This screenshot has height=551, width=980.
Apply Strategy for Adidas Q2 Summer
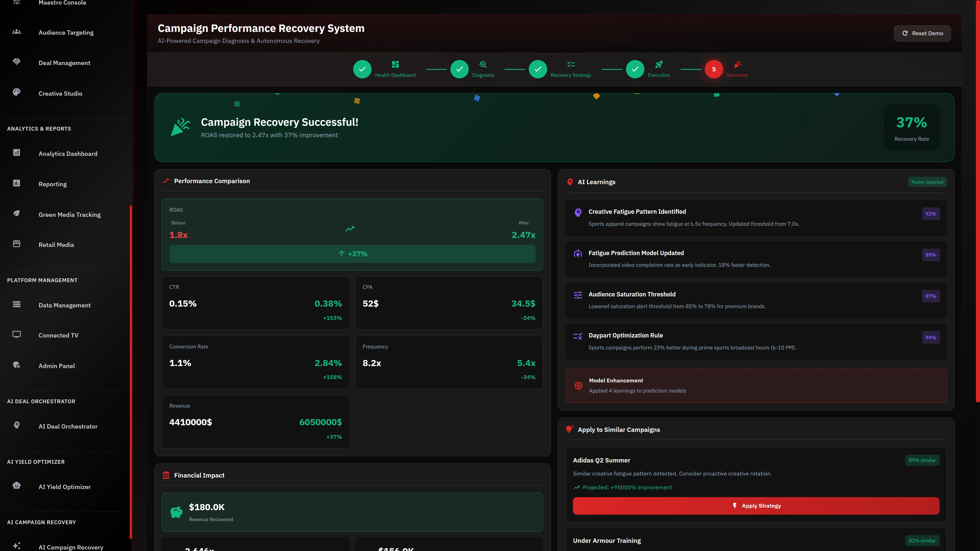click(x=756, y=506)
